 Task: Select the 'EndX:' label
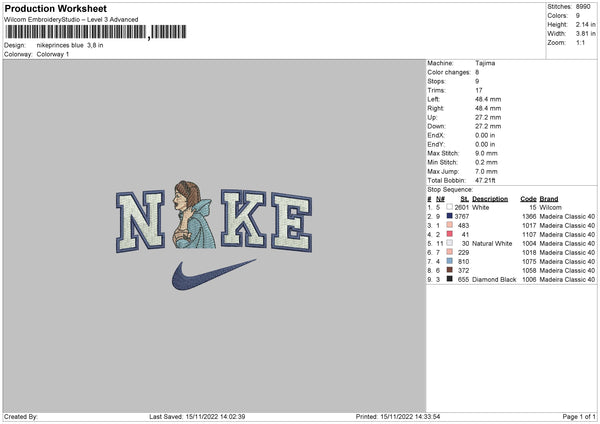(x=436, y=135)
